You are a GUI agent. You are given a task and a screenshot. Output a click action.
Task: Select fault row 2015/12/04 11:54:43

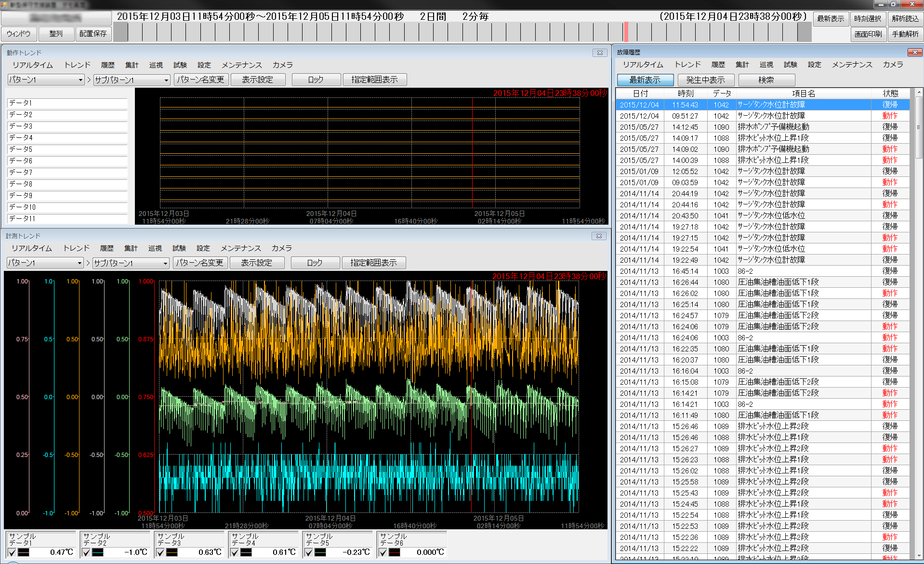coord(763,105)
